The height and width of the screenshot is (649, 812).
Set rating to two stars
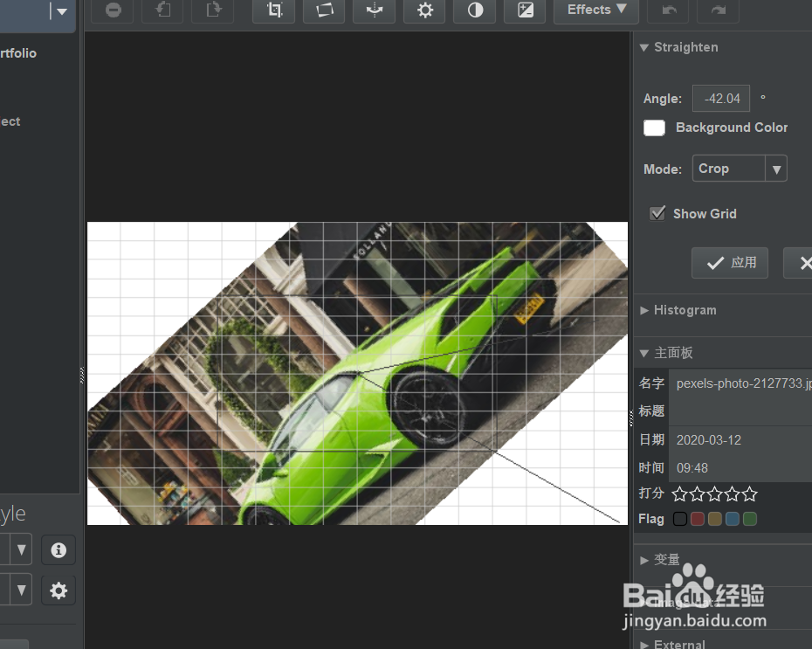[x=697, y=494]
